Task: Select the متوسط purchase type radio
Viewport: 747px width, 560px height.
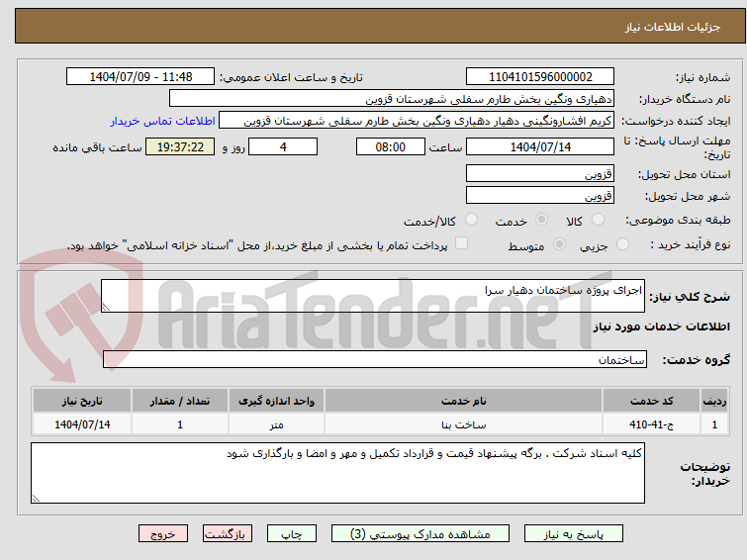Action: [x=559, y=244]
